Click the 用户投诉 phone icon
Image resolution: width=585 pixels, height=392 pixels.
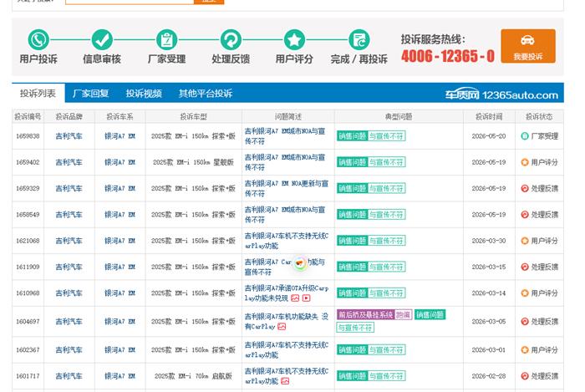click(x=38, y=40)
